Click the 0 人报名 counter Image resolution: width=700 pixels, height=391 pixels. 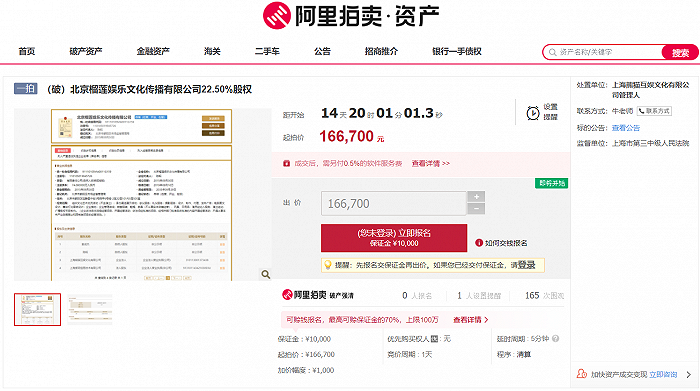417,295
